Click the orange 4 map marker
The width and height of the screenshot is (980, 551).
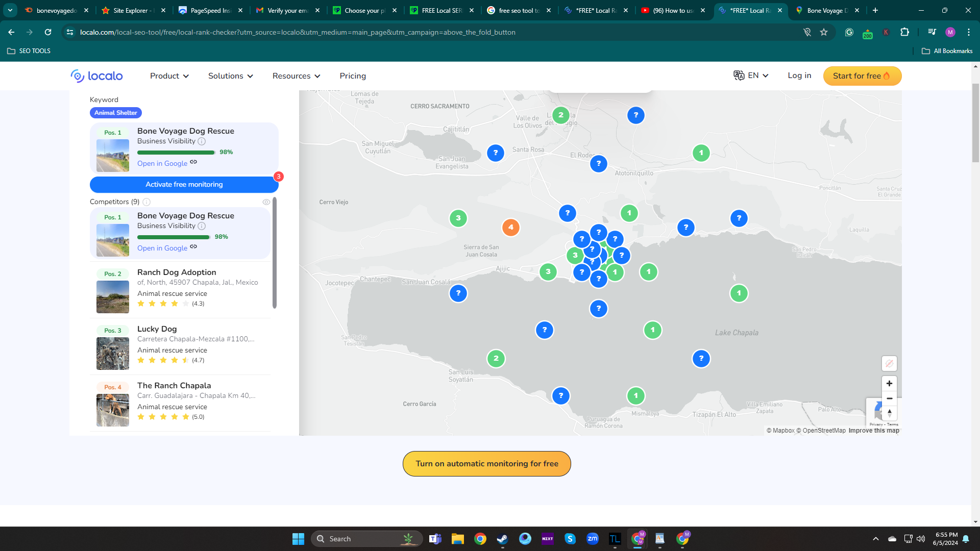pos(510,228)
